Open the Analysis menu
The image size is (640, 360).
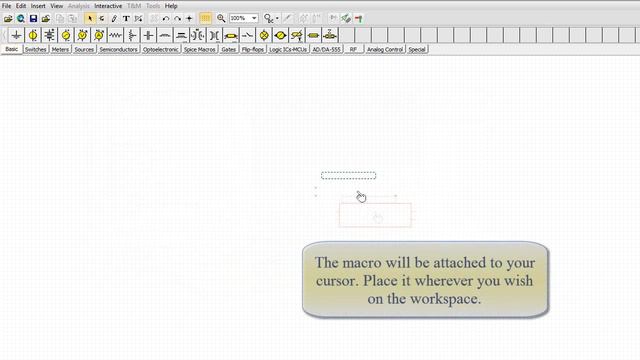click(x=79, y=6)
